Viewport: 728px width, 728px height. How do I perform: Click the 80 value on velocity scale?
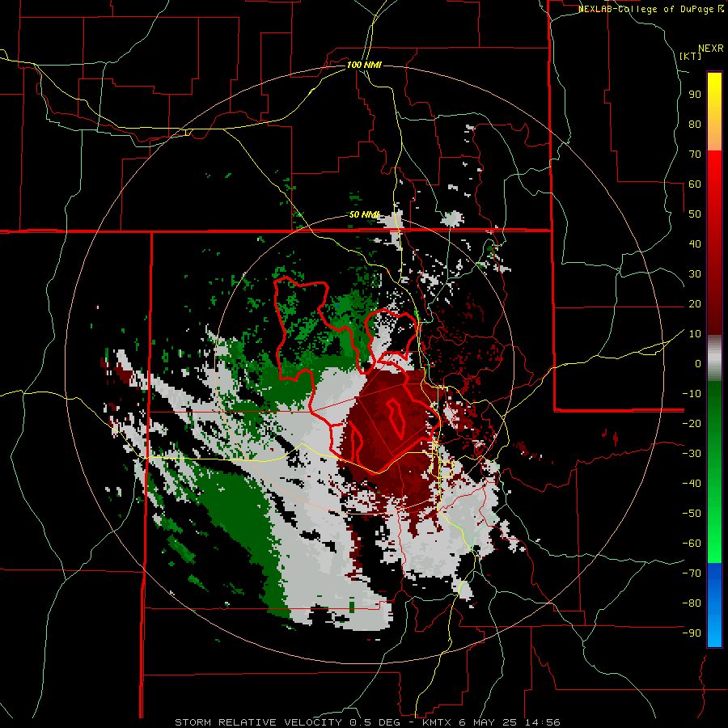pos(695,124)
